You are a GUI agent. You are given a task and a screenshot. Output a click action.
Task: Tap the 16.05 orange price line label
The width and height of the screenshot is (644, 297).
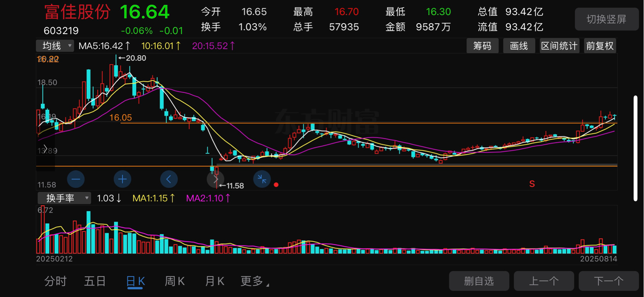pyautogui.click(x=120, y=118)
